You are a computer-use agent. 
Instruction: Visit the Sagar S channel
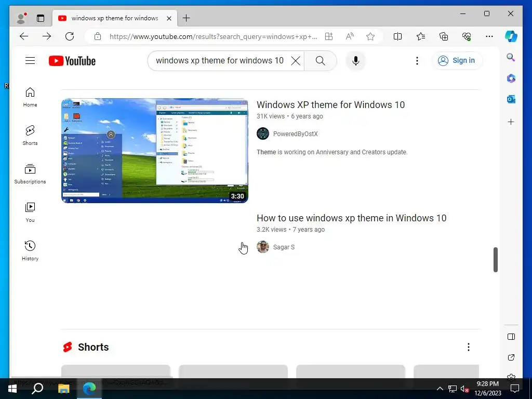284,247
